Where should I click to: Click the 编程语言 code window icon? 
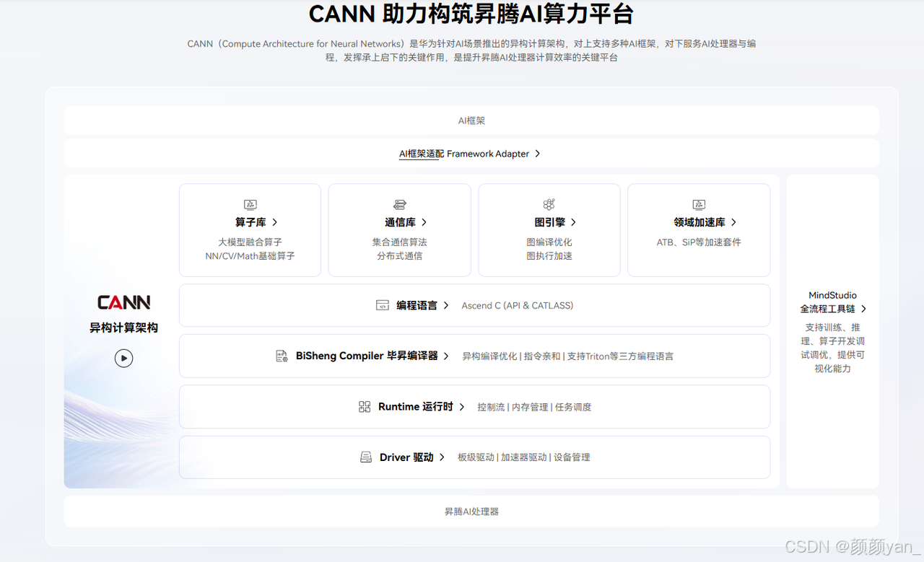pyautogui.click(x=382, y=305)
